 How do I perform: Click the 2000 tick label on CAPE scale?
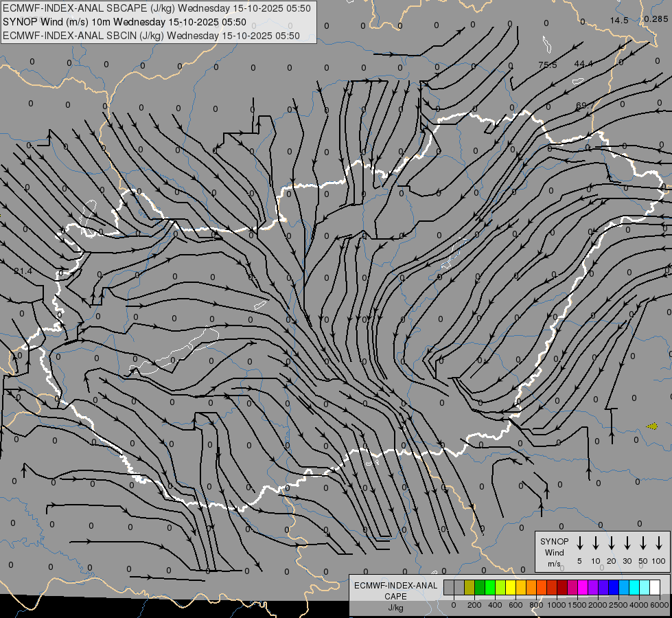(598, 605)
